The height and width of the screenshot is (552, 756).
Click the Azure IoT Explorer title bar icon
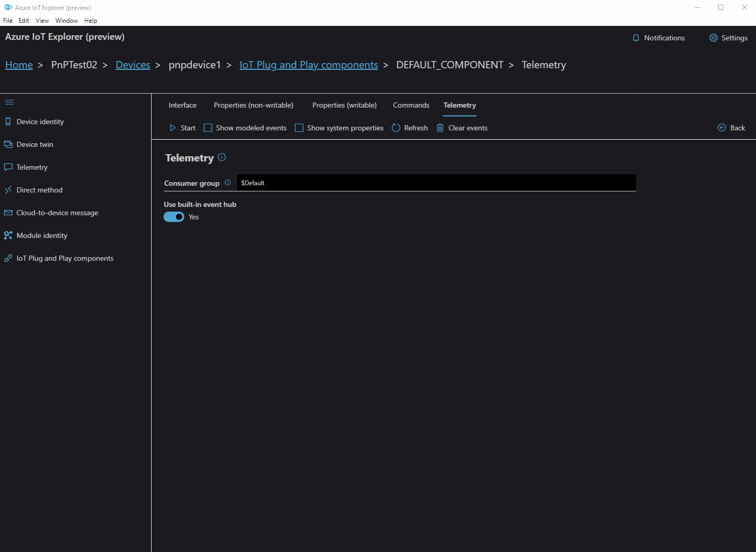click(x=8, y=7)
